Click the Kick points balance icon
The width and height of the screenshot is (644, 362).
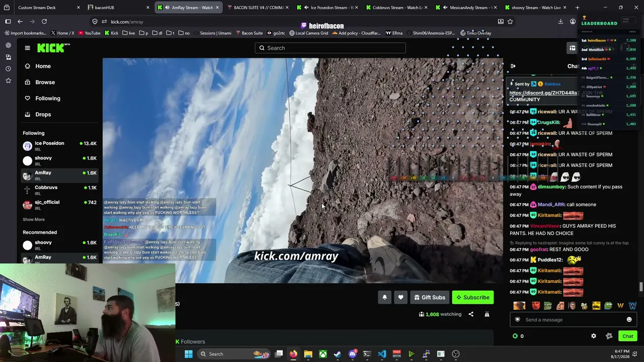coord(515,336)
